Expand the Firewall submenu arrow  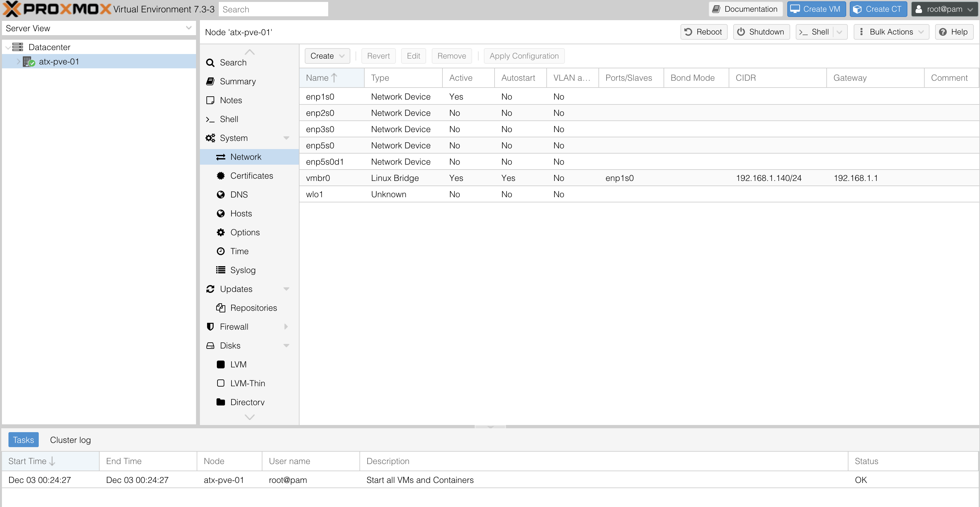(x=287, y=327)
